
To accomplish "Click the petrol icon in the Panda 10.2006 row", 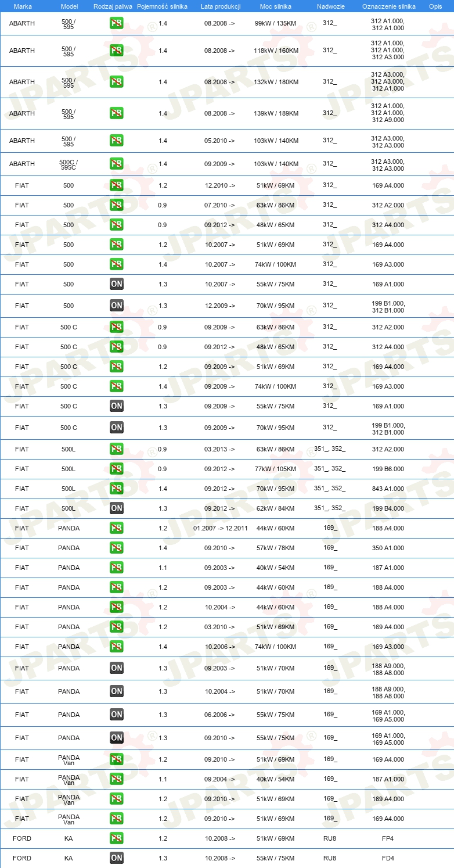I will (x=117, y=647).
